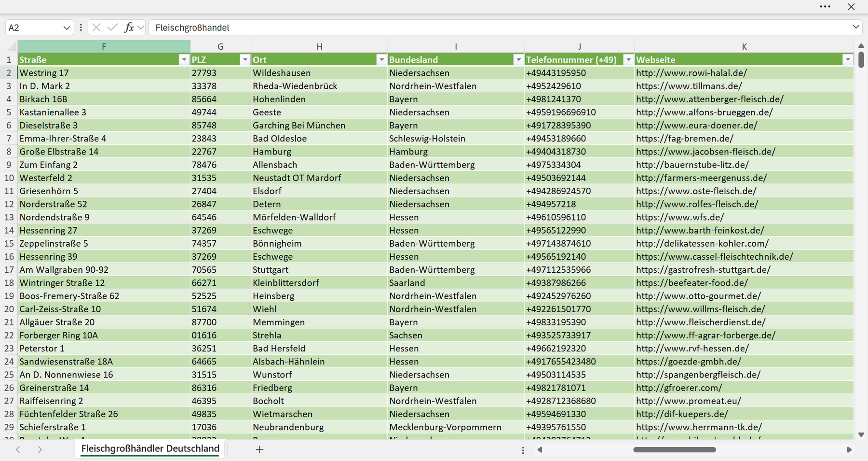Click horizontal scrollbar left arrow
This screenshot has height=461, width=868.
click(x=540, y=450)
